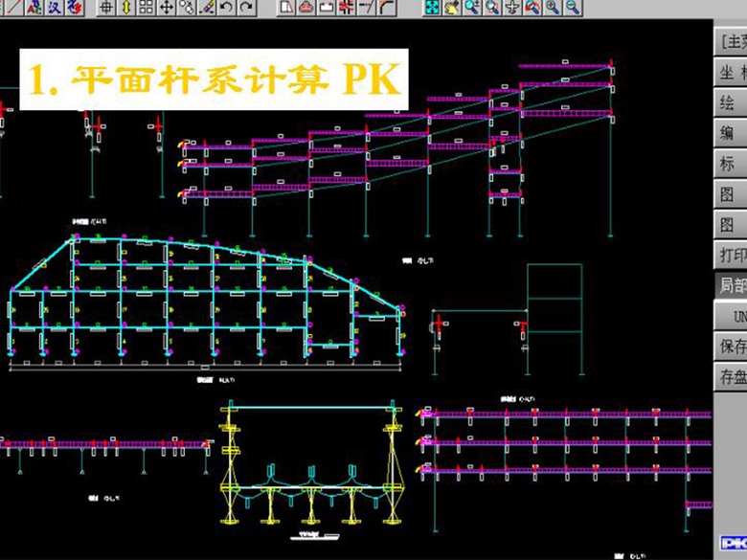Click the zoom out magnifier icon

[573, 8]
